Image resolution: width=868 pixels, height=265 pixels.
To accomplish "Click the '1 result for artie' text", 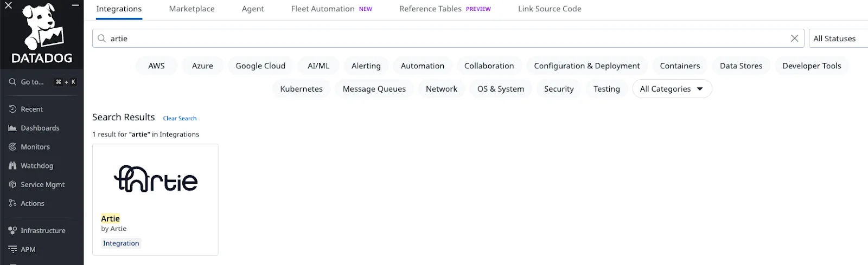I will (145, 134).
